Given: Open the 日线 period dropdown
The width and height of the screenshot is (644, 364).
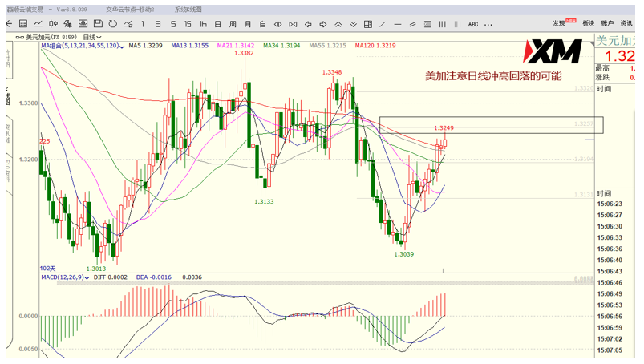Looking at the screenshot, I should click(x=92, y=37).
